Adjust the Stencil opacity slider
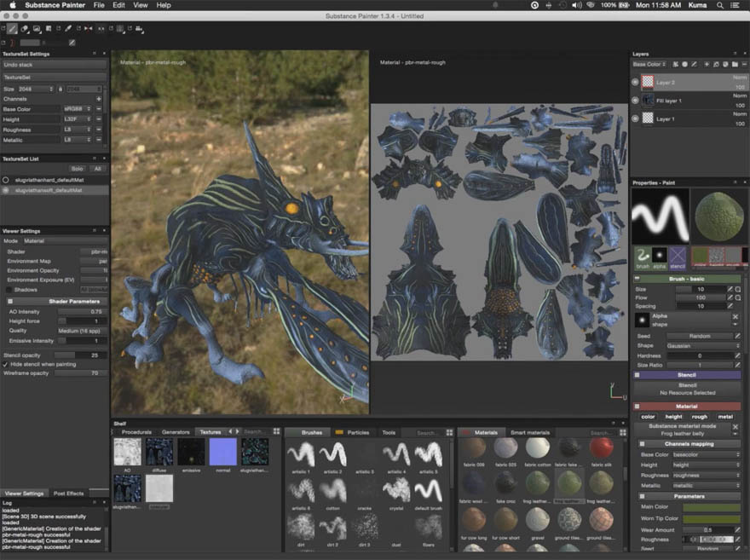 tap(80, 355)
